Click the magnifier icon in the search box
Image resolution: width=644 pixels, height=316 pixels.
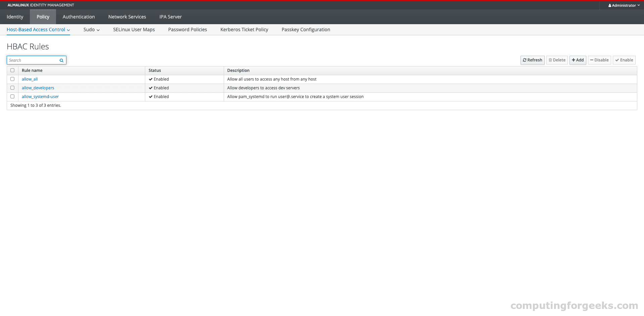pos(61,60)
